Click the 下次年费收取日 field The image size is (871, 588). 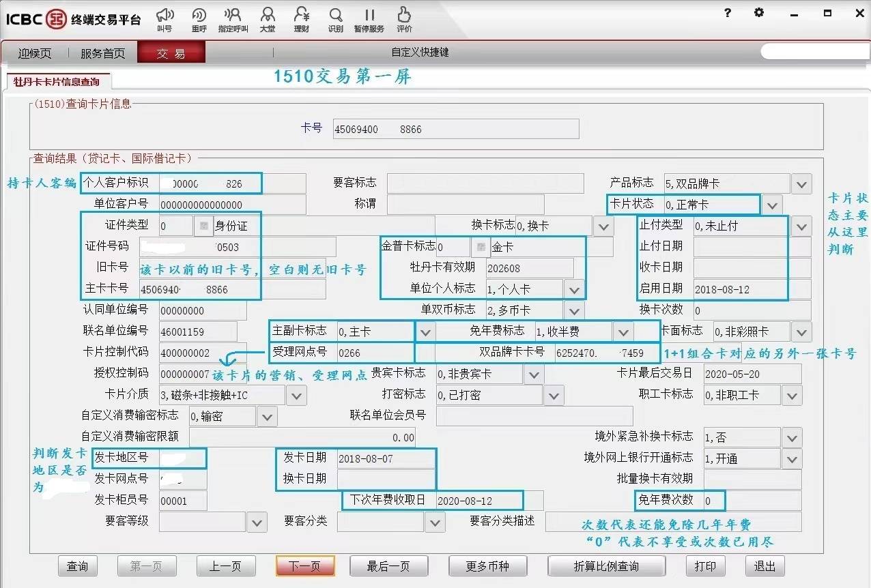(489, 501)
